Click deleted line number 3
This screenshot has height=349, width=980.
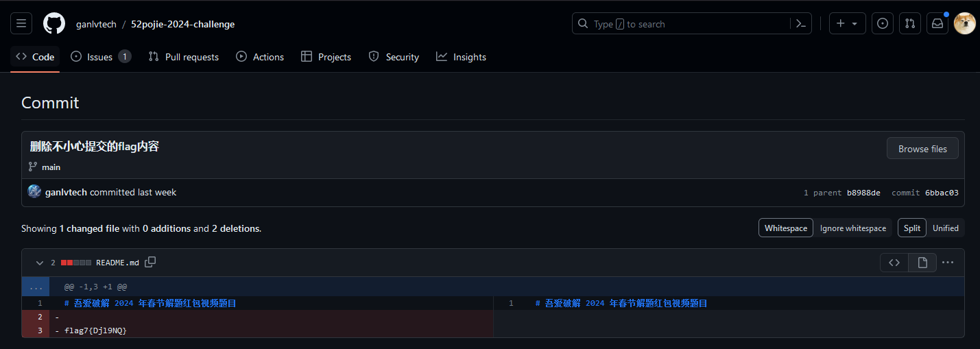(36, 330)
